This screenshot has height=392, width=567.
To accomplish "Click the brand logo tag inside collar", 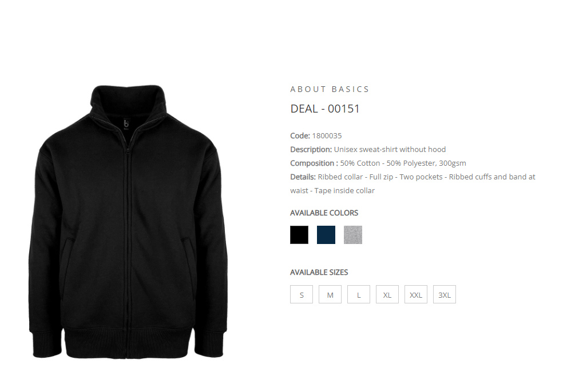I will pyautogui.click(x=126, y=124).
